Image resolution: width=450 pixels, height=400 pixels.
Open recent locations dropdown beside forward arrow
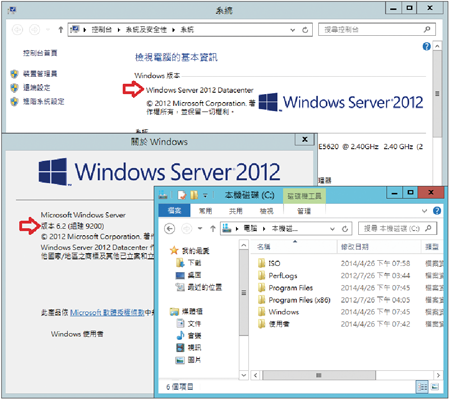point(200,229)
